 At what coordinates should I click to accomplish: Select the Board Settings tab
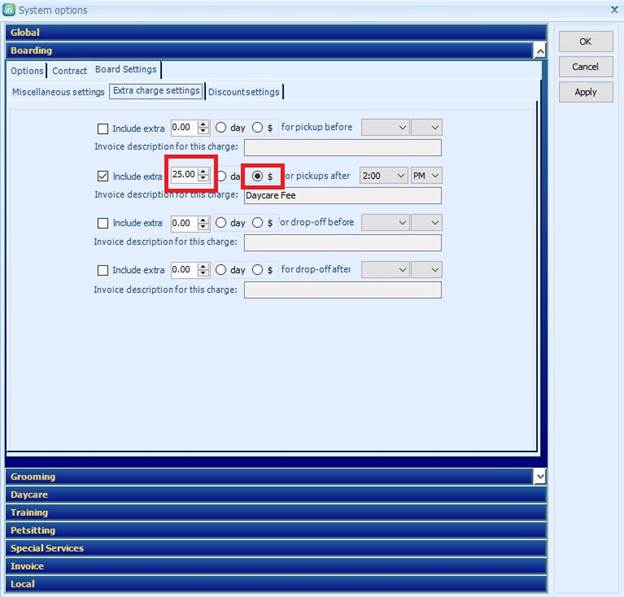(126, 69)
